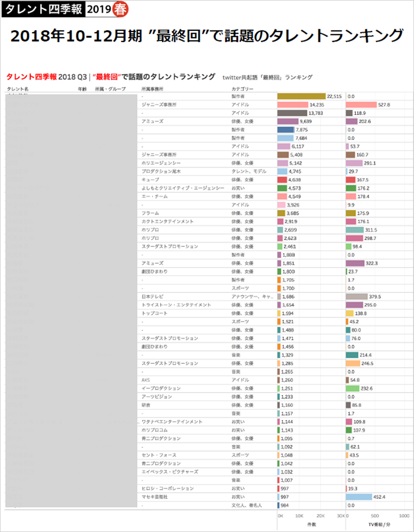Click the 件数 axis label
Viewport: 414px width, 532px height.
point(311,524)
